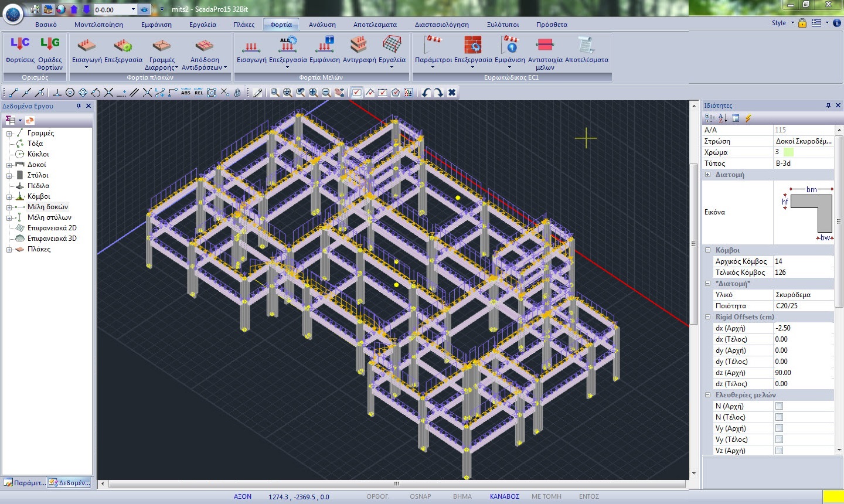Select Πέδιλα in the project tree
This screenshot has width=844, height=504.
click(38, 186)
